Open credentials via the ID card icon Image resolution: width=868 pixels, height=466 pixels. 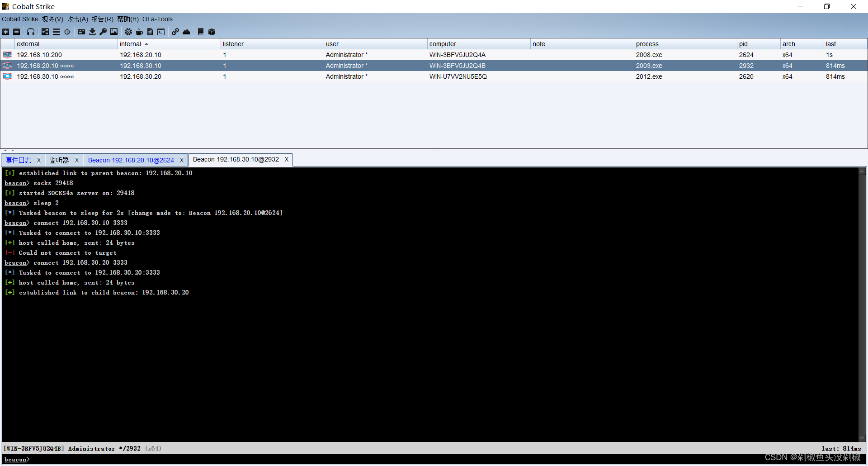pos(81,32)
